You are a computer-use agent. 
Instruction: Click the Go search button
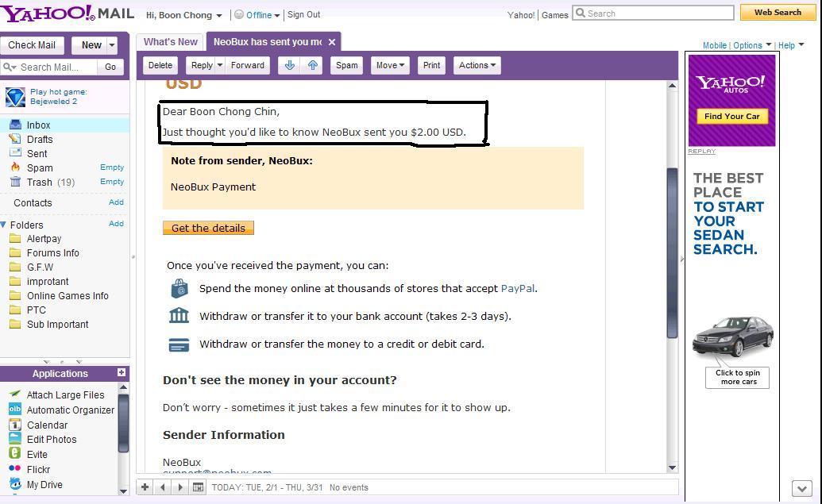[110, 67]
